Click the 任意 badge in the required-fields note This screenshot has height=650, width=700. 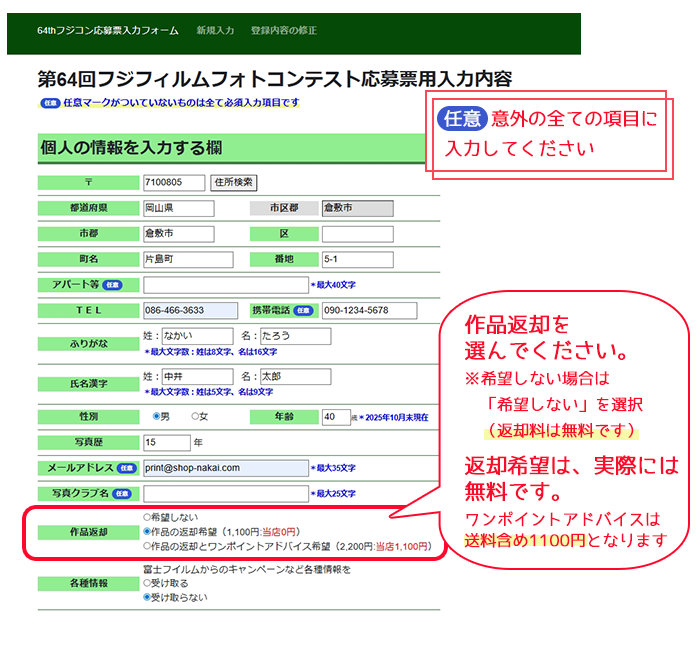click(50, 103)
